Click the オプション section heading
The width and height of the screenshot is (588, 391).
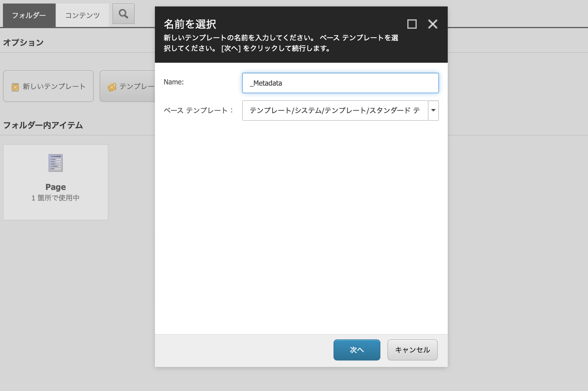23,42
